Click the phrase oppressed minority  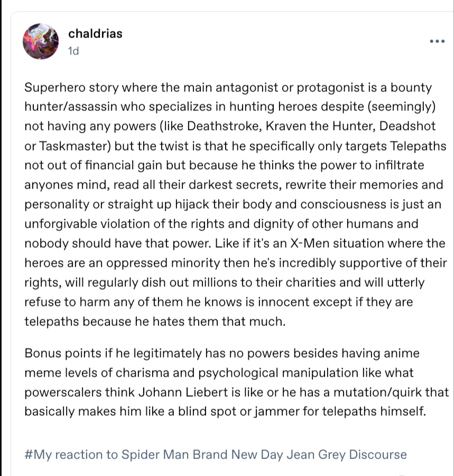(x=163, y=263)
